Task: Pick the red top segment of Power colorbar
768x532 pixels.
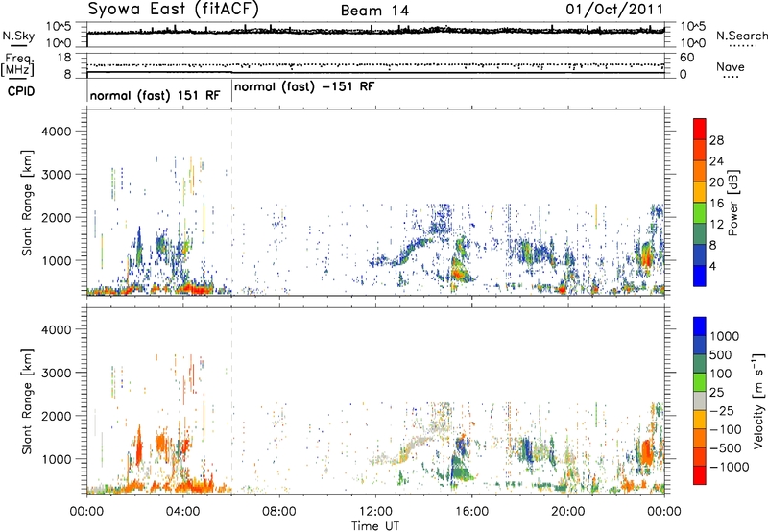Action: pos(700,129)
